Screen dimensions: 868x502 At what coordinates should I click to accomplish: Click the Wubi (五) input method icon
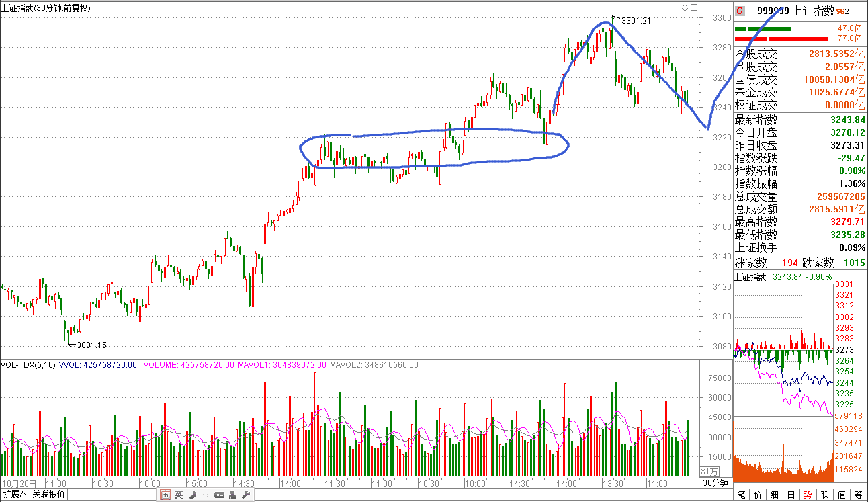pos(165,495)
